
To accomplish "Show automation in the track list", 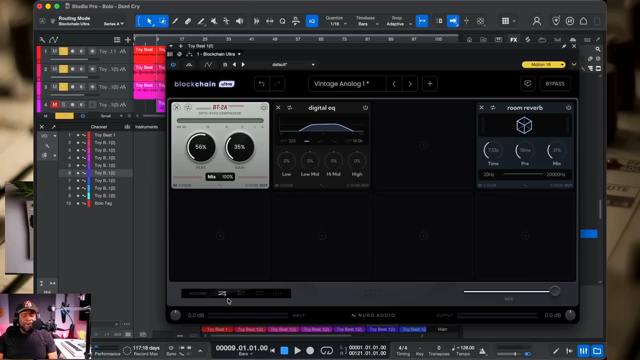I will point(53,40).
